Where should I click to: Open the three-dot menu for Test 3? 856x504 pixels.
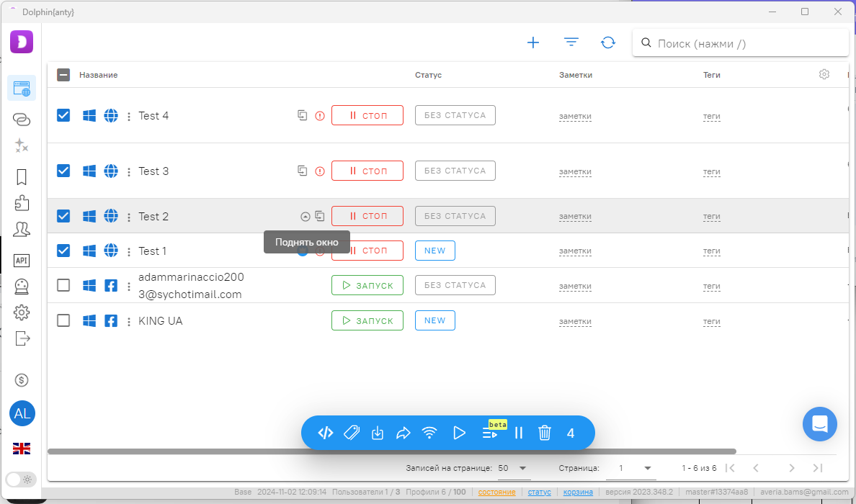[129, 171]
